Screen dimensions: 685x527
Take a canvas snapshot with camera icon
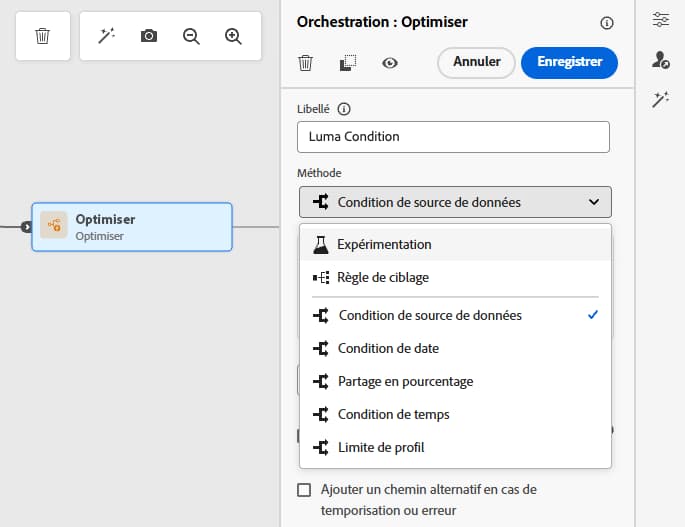[149, 36]
